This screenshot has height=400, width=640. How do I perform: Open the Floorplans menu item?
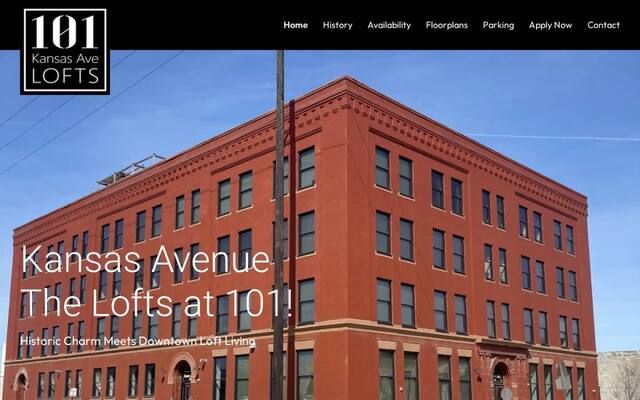pos(447,25)
